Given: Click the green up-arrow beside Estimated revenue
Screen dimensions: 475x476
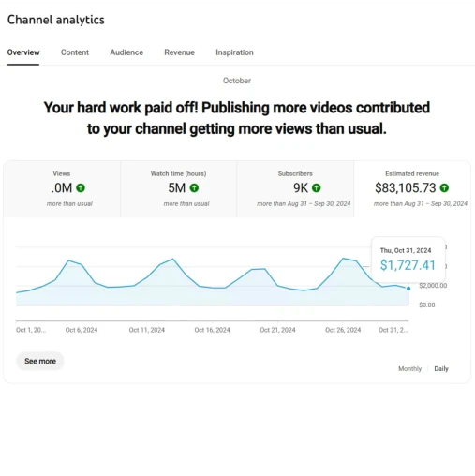Looking at the screenshot, I should click(x=444, y=188).
